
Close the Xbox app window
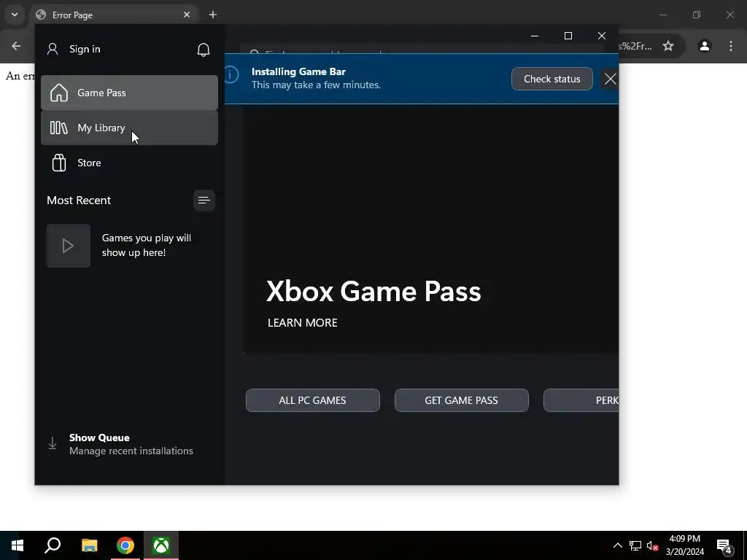[x=602, y=36]
